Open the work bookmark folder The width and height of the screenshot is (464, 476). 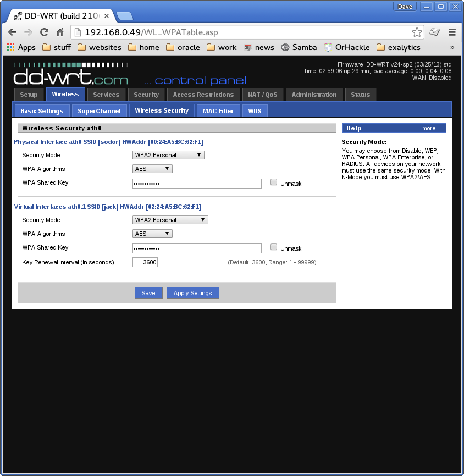222,47
